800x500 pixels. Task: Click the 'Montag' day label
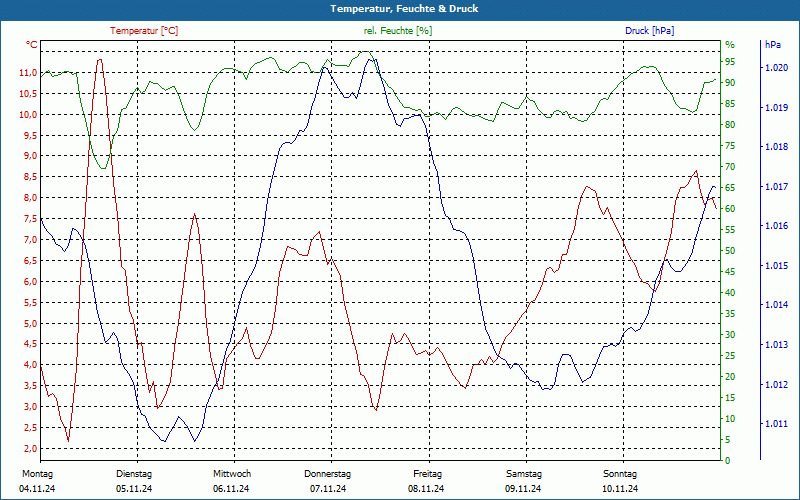click(37, 474)
